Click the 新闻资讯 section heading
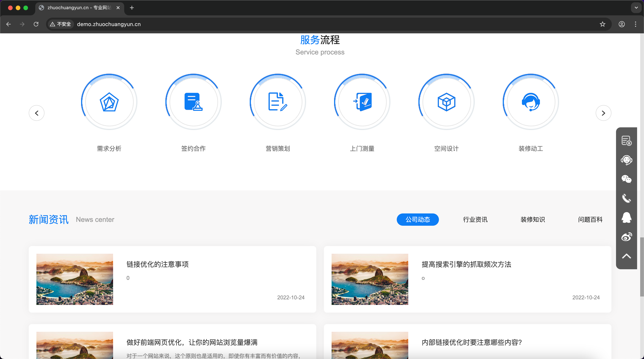Image resolution: width=644 pixels, height=359 pixels. pyautogui.click(x=48, y=219)
